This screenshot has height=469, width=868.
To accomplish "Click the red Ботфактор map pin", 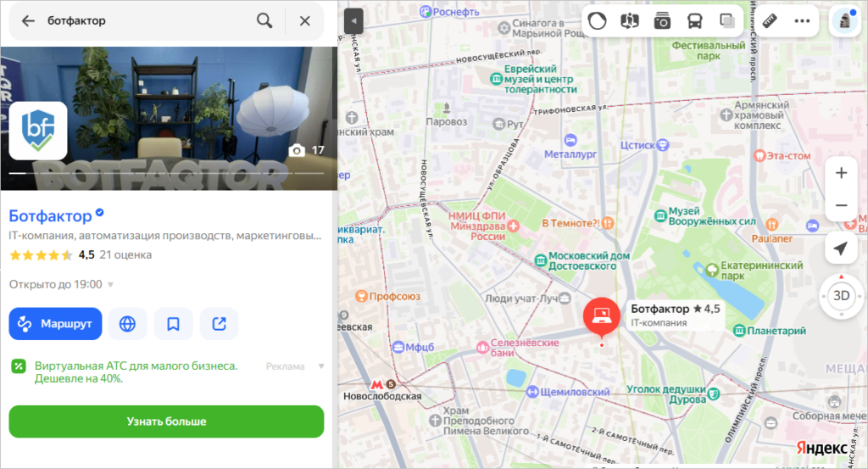I will [x=602, y=316].
